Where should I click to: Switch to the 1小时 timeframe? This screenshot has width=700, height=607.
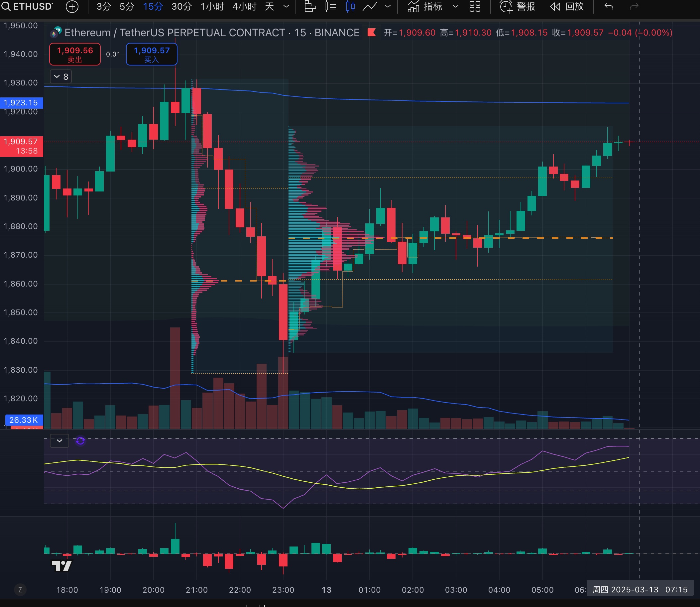point(212,6)
